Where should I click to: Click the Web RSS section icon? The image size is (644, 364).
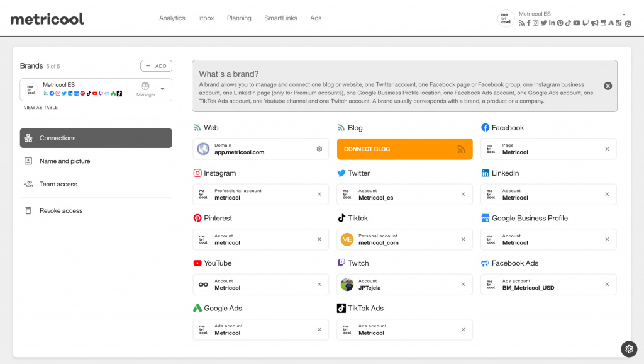197,128
